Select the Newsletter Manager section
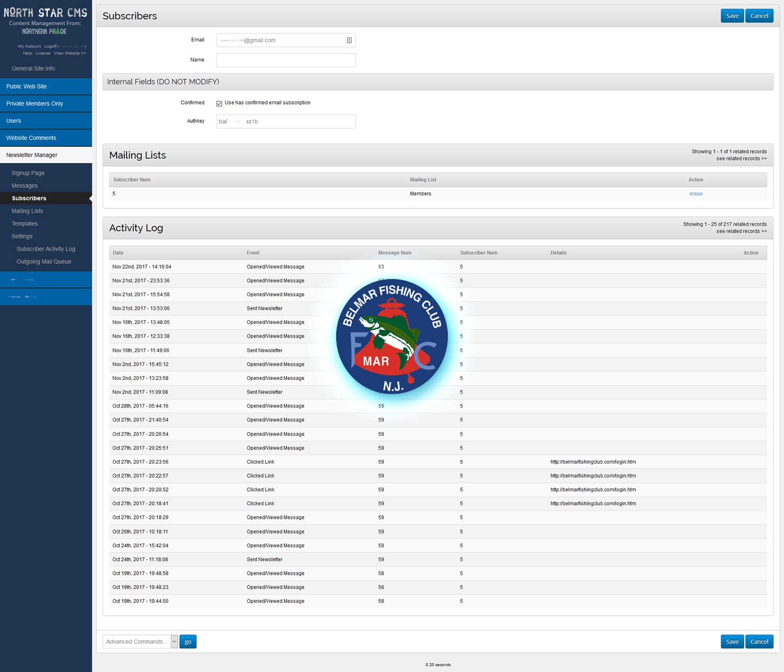This screenshot has width=784, height=672. pos(46,155)
